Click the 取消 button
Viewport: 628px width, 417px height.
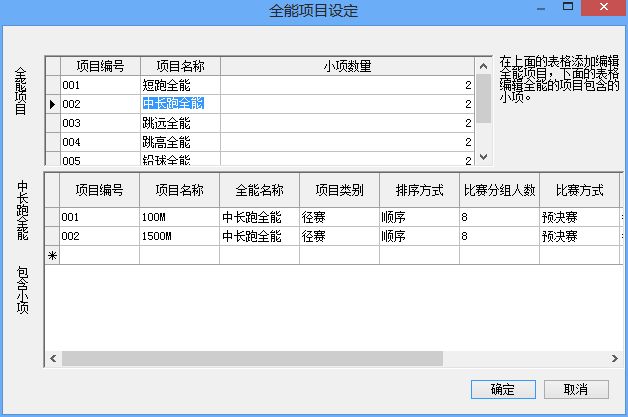point(576,389)
